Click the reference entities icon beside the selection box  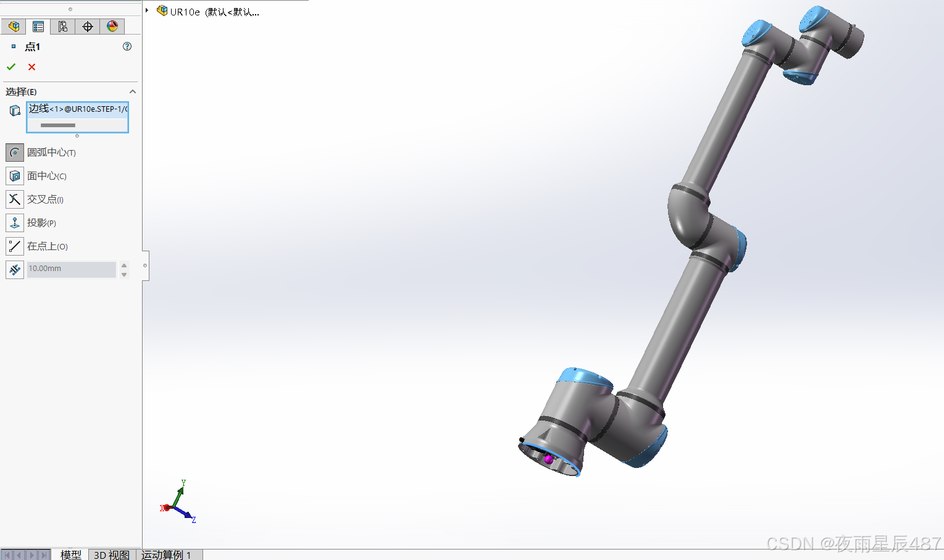[x=15, y=111]
